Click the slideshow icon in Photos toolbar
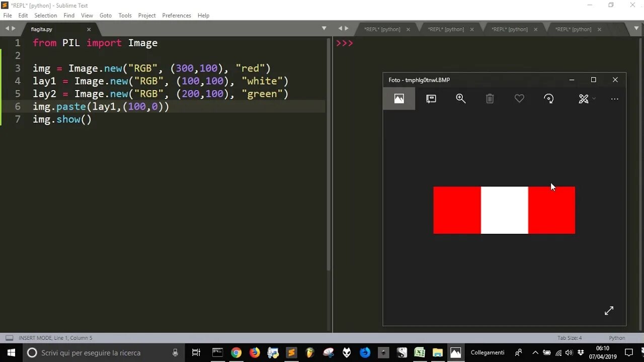Viewport: 644px width, 362px height. (x=431, y=99)
